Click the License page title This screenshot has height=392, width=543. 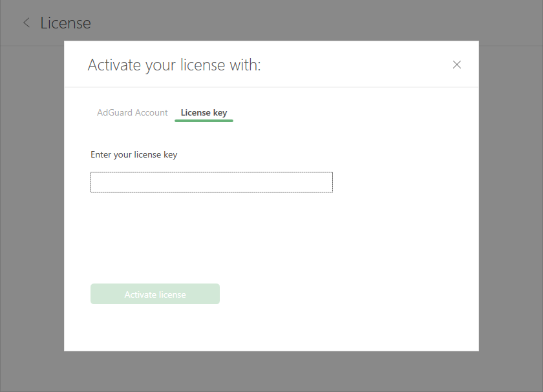[65, 23]
